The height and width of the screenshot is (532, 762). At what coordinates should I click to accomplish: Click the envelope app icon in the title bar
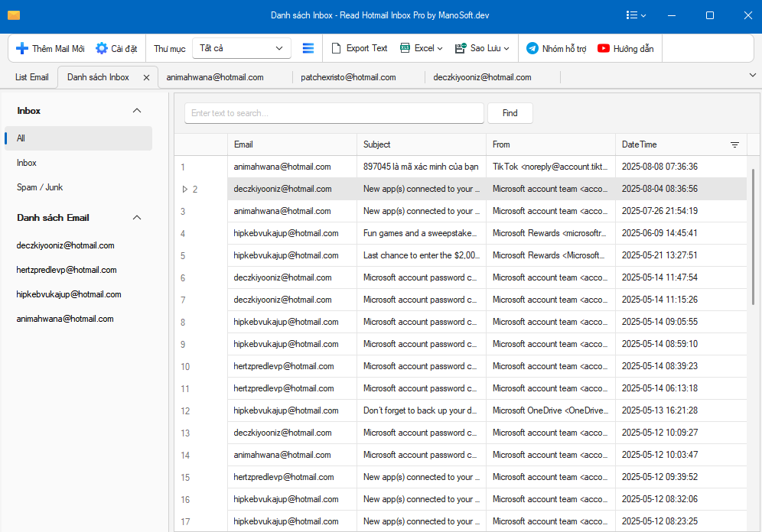point(14,15)
